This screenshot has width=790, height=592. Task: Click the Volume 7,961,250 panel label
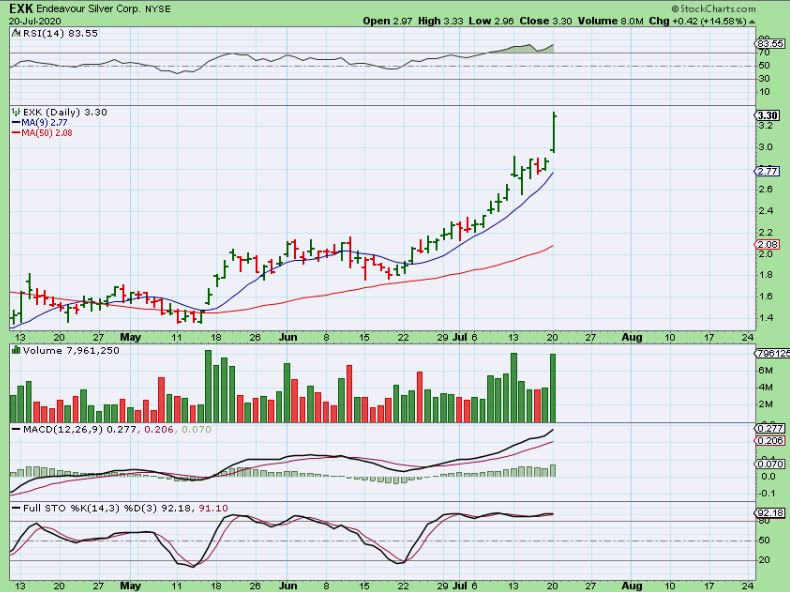(x=71, y=350)
